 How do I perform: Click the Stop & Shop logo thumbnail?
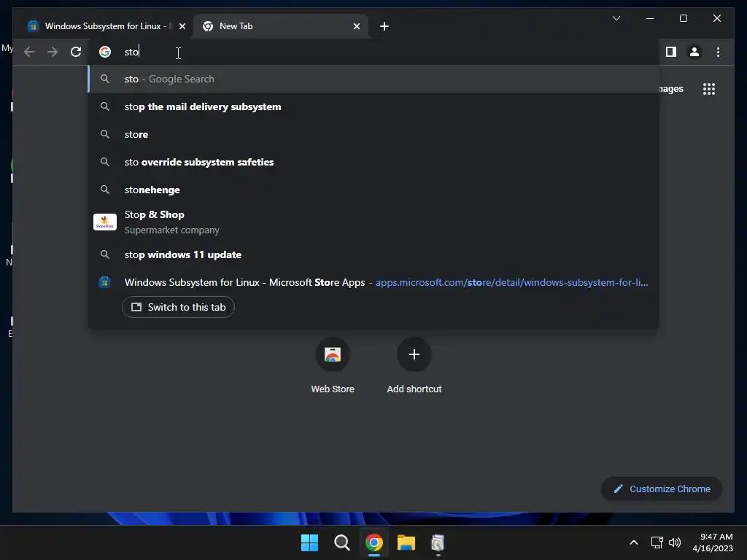point(105,222)
